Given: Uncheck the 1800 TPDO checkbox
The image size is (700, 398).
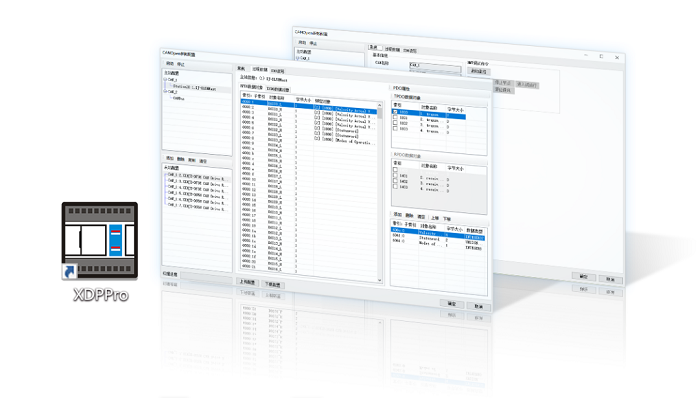Looking at the screenshot, I should (x=395, y=112).
